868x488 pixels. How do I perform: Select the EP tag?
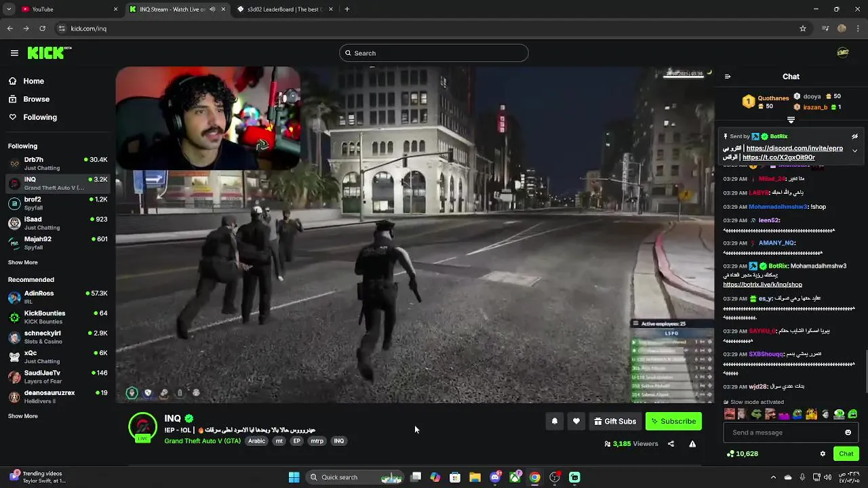click(x=296, y=441)
